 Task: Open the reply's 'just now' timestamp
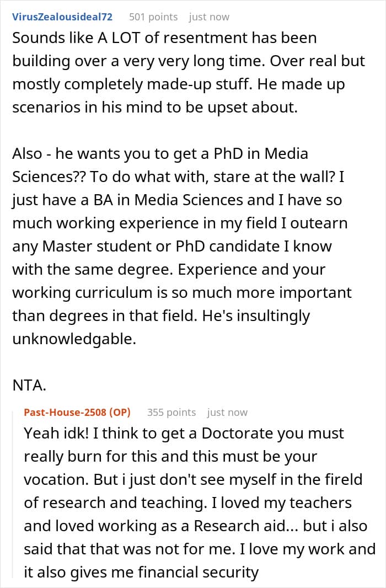pos(227,413)
